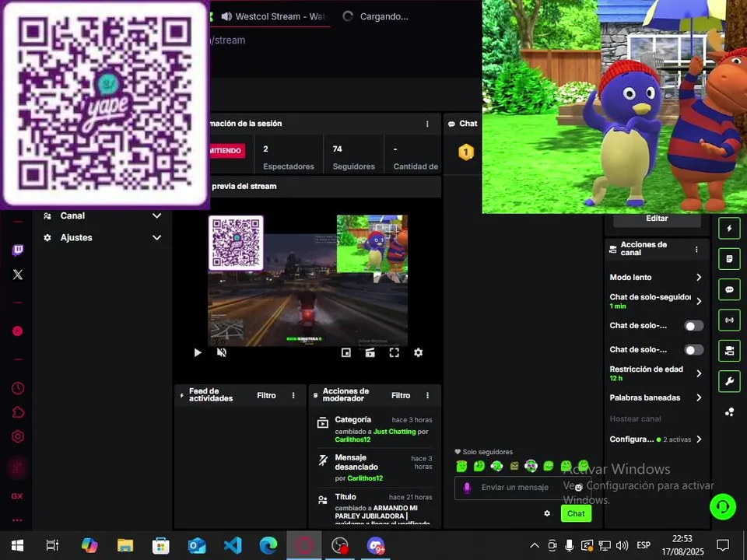Switch the stream preview to theater mode

[x=370, y=352]
